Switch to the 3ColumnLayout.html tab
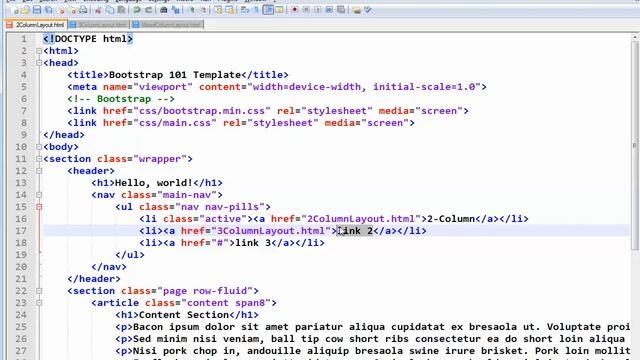Viewport: 640px width, 360px height. [98, 24]
